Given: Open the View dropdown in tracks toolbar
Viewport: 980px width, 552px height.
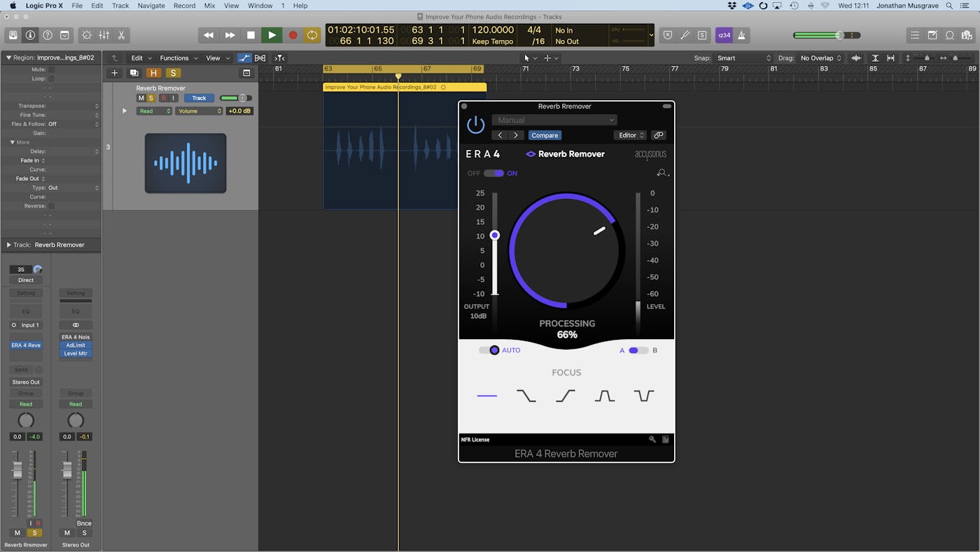Looking at the screenshot, I should point(216,58).
